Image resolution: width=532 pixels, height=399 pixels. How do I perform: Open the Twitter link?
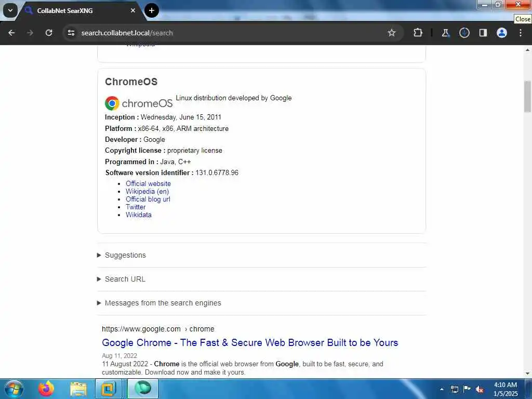coord(136,207)
